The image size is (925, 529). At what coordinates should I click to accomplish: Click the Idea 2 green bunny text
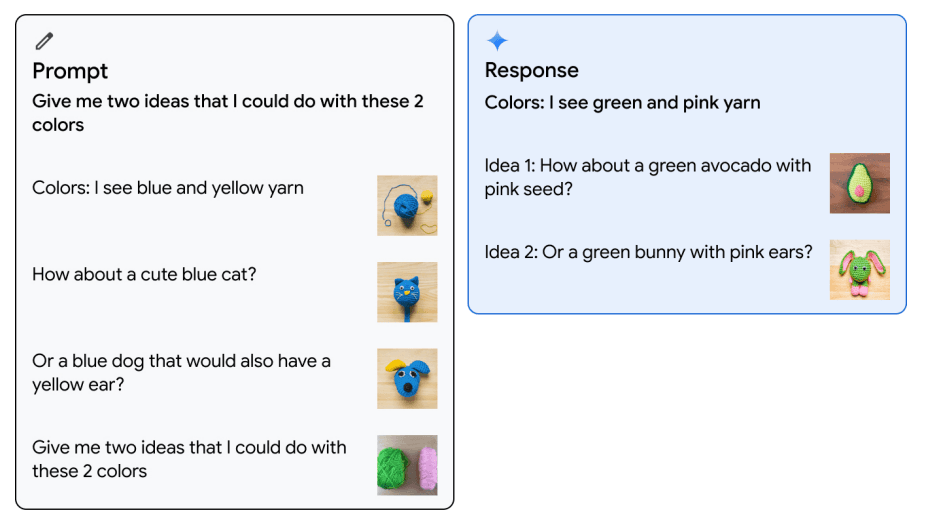coord(648,252)
